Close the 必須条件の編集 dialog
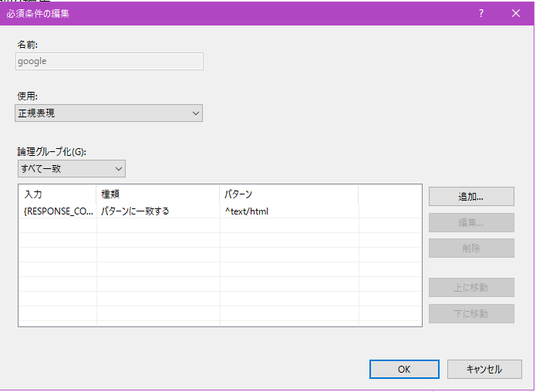536x392 pixels. click(516, 13)
